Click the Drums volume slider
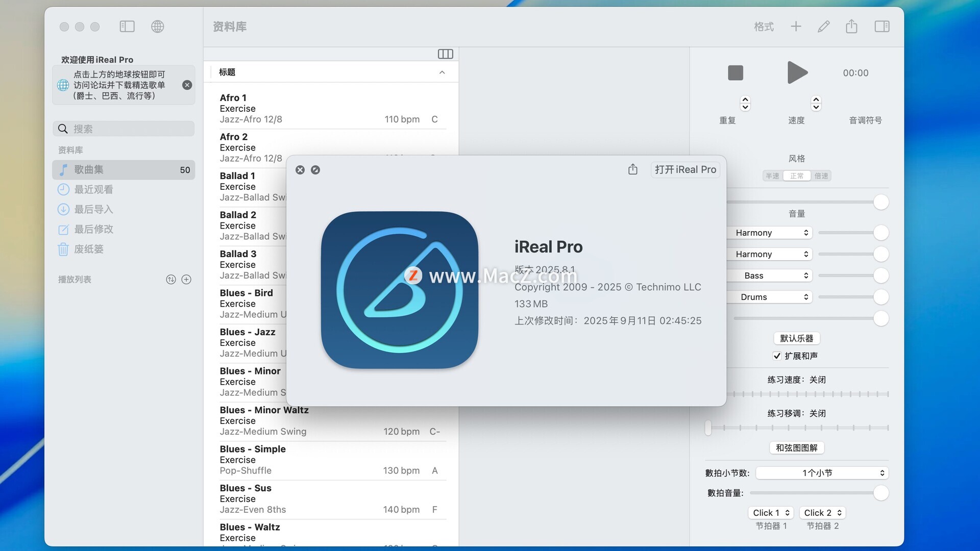Viewport: 980px width, 551px height. (853, 297)
